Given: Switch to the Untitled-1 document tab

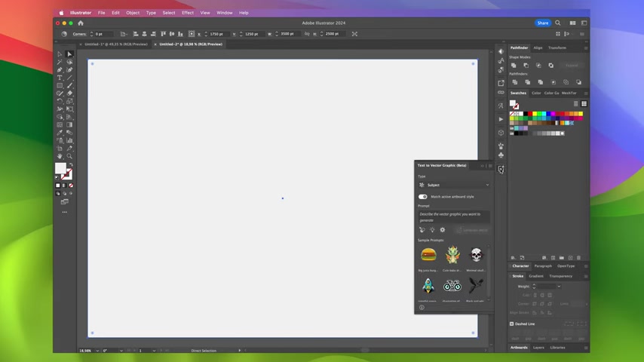Looking at the screenshot, I should tap(116, 44).
